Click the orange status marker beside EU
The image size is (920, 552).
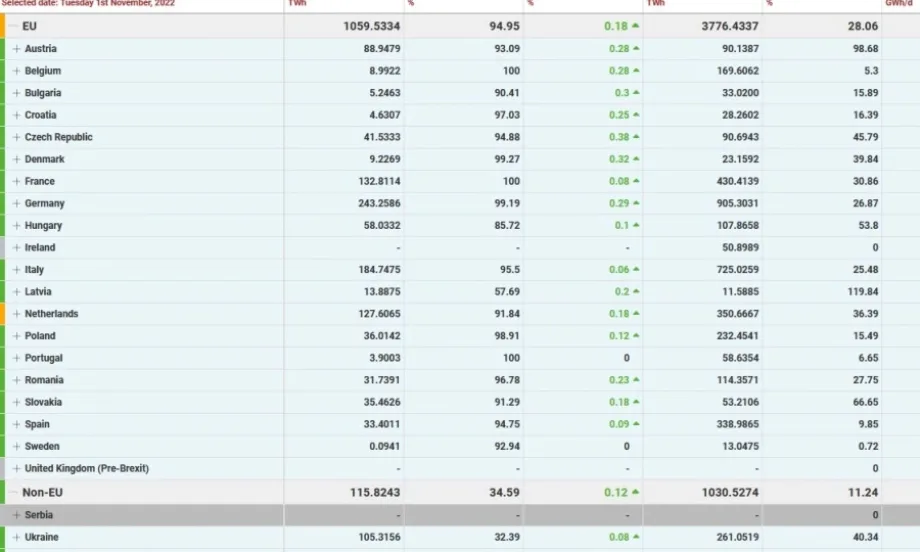[x=2, y=26]
